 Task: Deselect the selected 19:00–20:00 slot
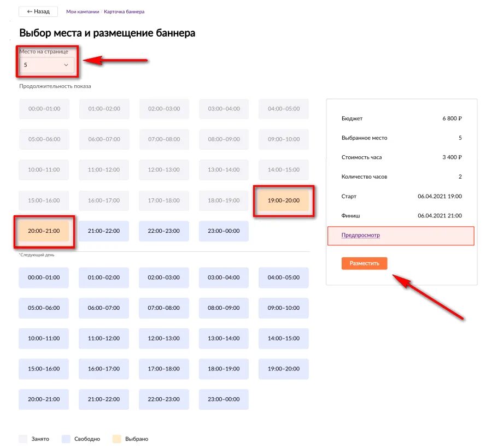(x=284, y=201)
